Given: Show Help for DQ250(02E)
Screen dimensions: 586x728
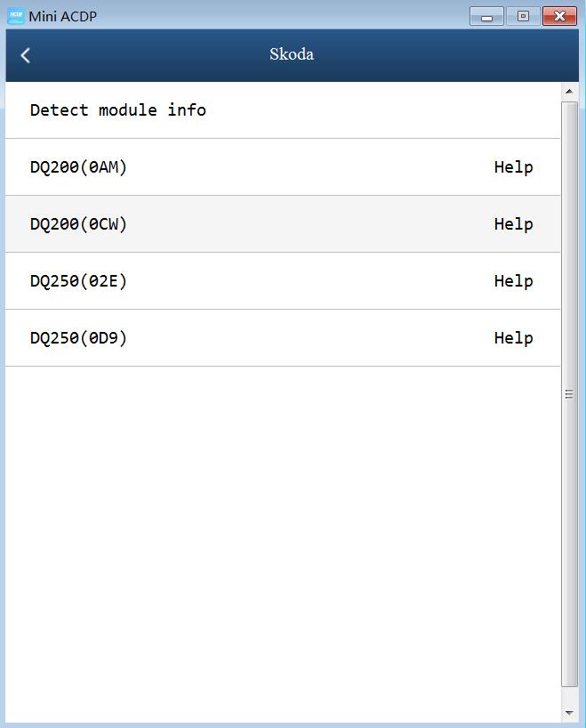Looking at the screenshot, I should 514,281.
